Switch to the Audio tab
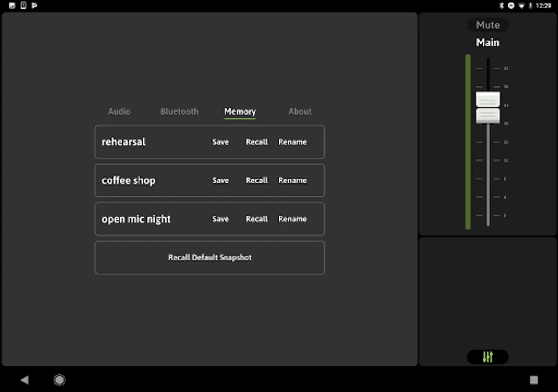Screen dimensions: 558x392 (x=119, y=112)
